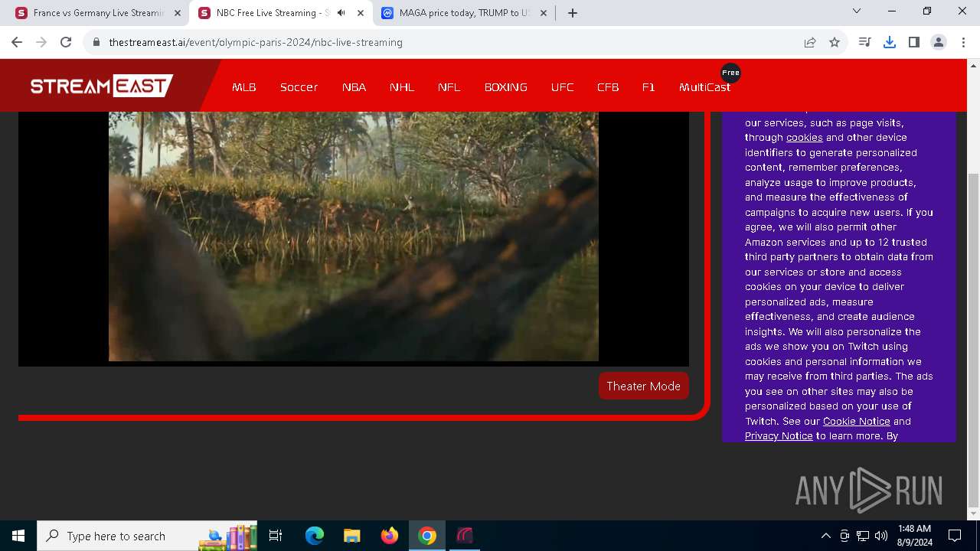The image size is (980, 551).
Task: Open File Explorer from taskbar
Action: (x=352, y=536)
